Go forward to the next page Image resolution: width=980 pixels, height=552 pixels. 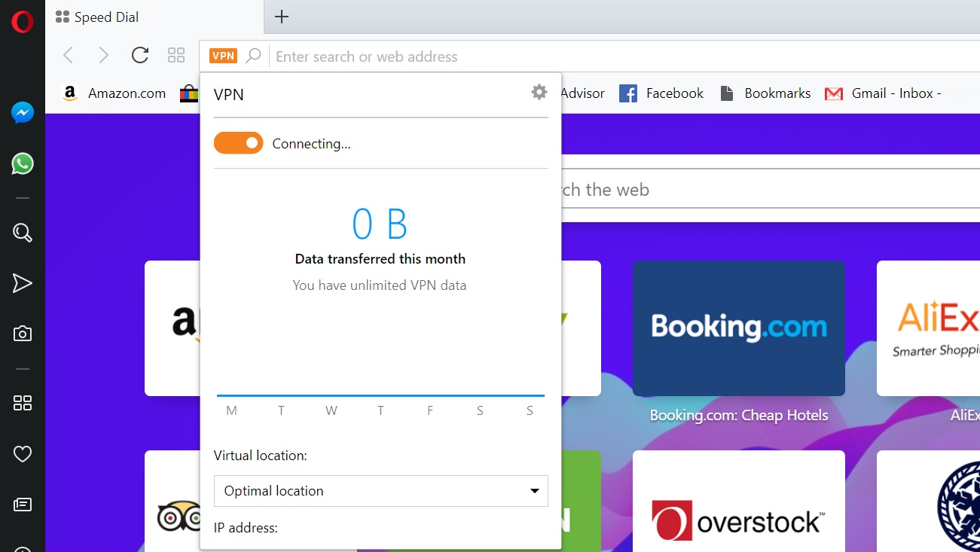tap(104, 55)
